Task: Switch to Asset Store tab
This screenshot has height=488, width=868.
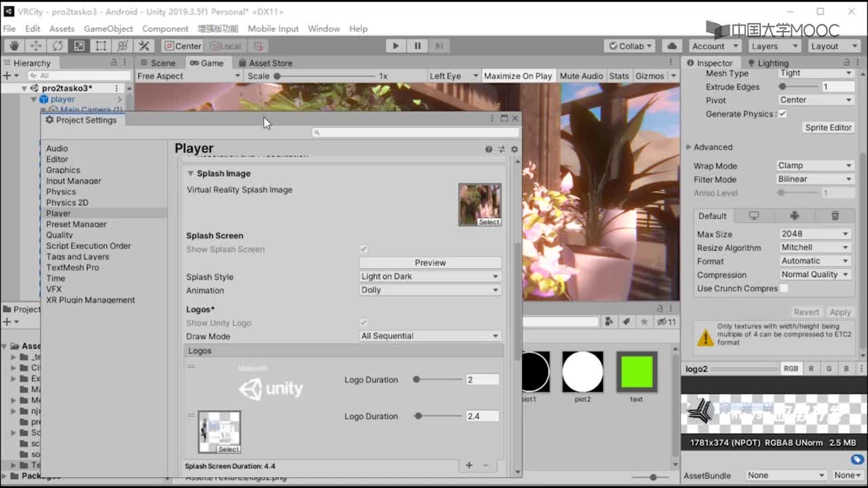Action: click(x=264, y=63)
